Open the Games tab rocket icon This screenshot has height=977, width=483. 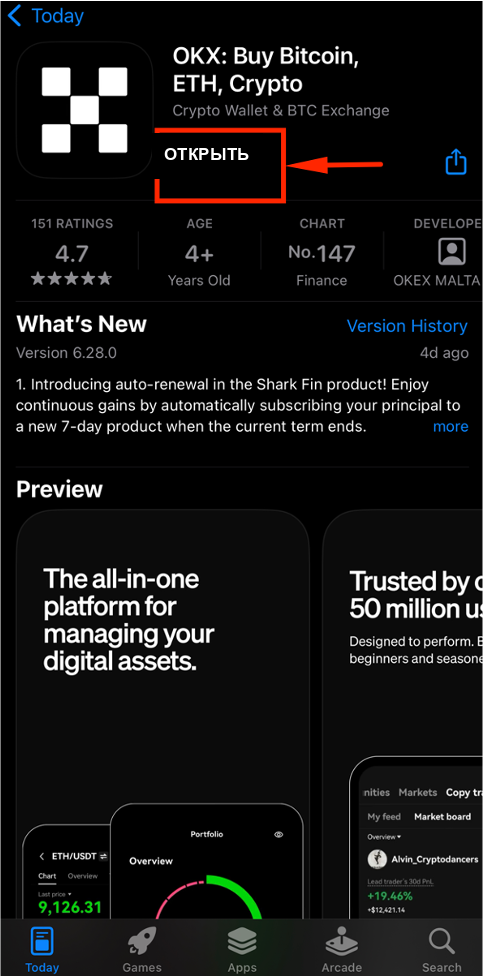click(142, 941)
